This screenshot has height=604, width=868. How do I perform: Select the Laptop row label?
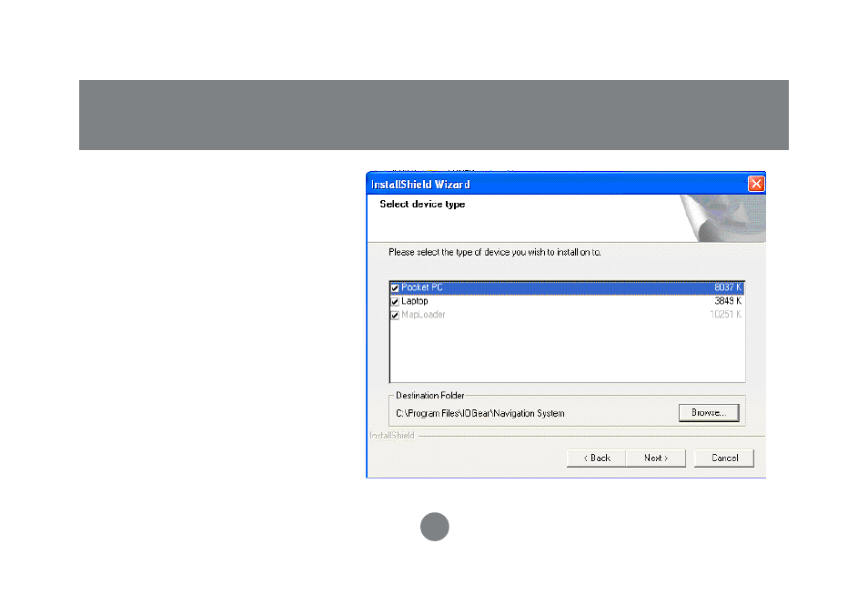415,301
